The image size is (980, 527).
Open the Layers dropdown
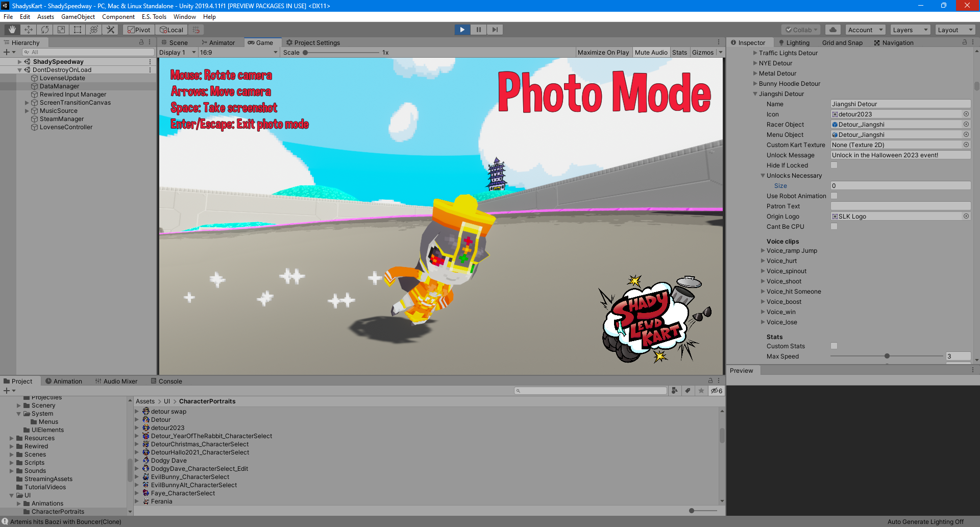(x=910, y=30)
